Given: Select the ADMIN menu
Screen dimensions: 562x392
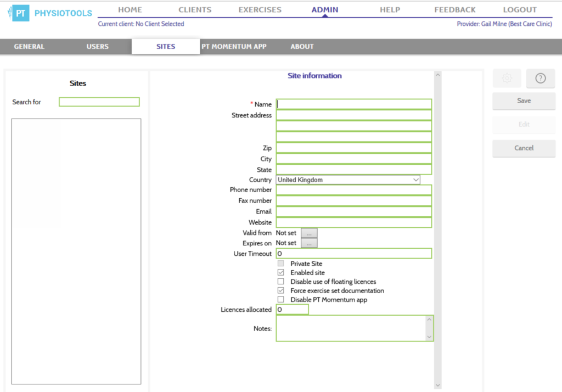Looking at the screenshot, I should tap(325, 10).
